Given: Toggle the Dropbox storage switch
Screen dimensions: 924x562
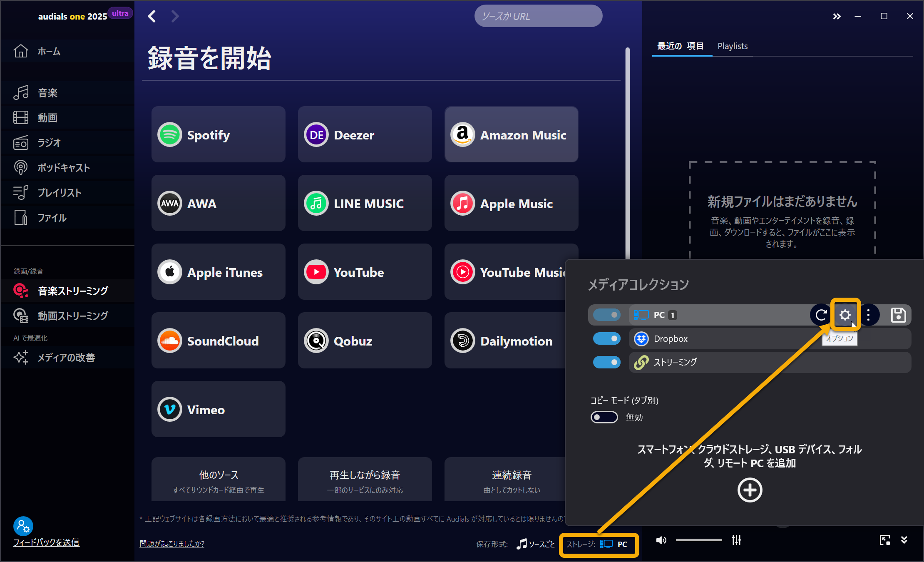Looking at the screenshot, I should 606,339.
